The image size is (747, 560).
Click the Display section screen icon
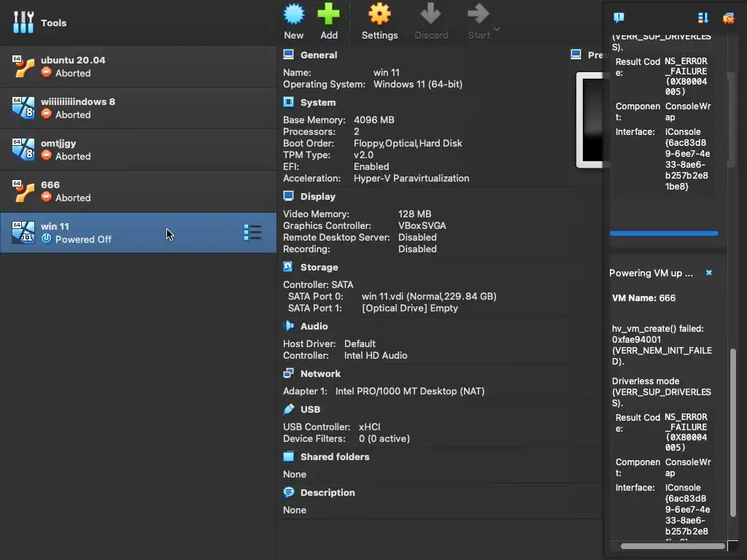tap(288, 195)
